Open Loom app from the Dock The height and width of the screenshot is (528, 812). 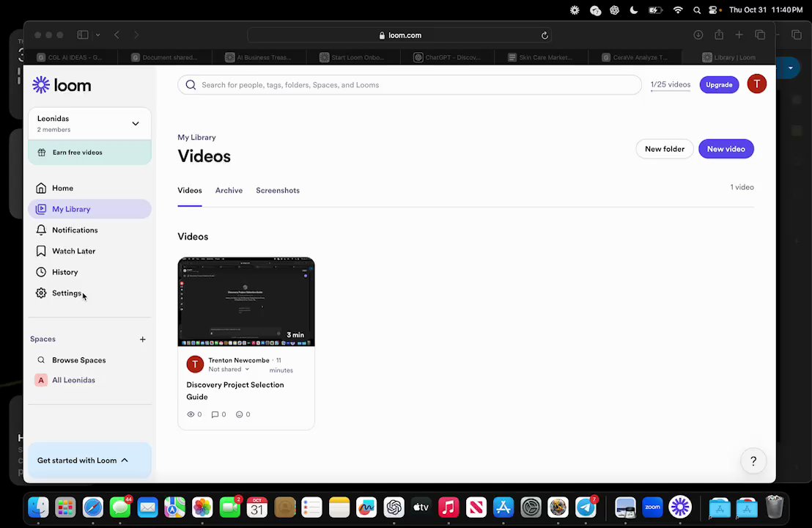point(680,507)
